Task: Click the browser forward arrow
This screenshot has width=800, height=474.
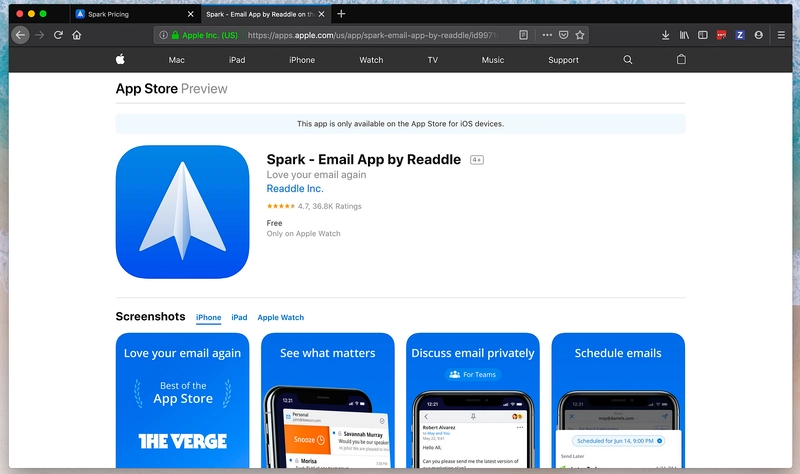Action: coord(40,35)
